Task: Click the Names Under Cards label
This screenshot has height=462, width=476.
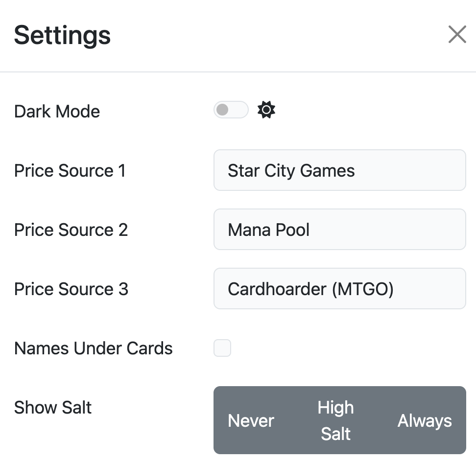Action: coord(94,348)
